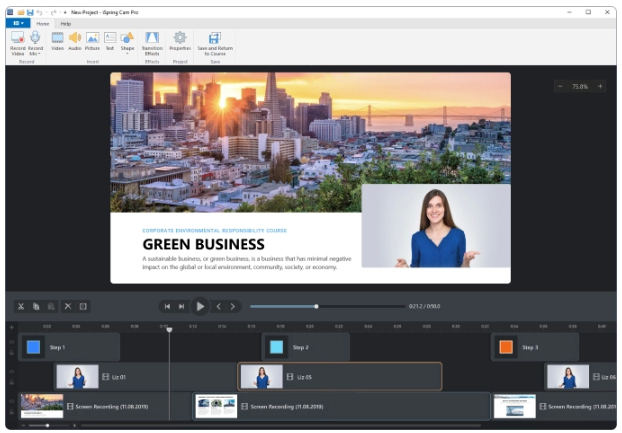This screenshot has width=622, height=433.
Task: Open the Record Mic dropdown
Action: tap(35, 44)
